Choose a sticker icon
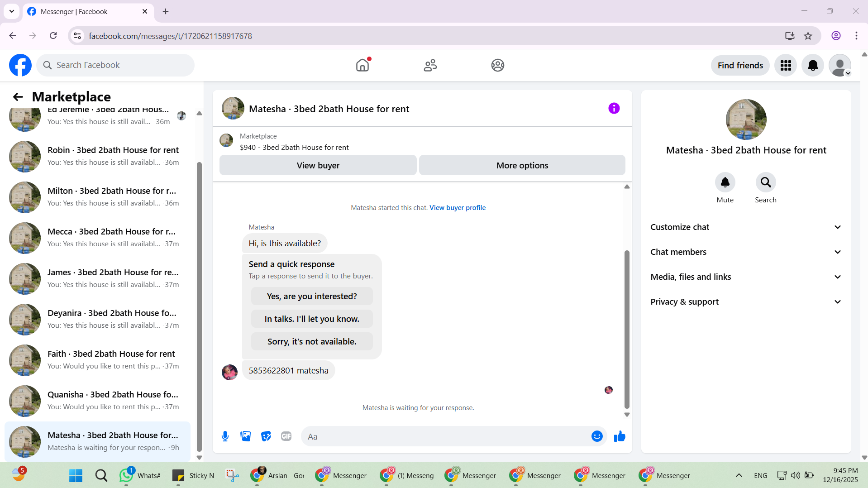868x488 pixels. click(x=266, y=436)
